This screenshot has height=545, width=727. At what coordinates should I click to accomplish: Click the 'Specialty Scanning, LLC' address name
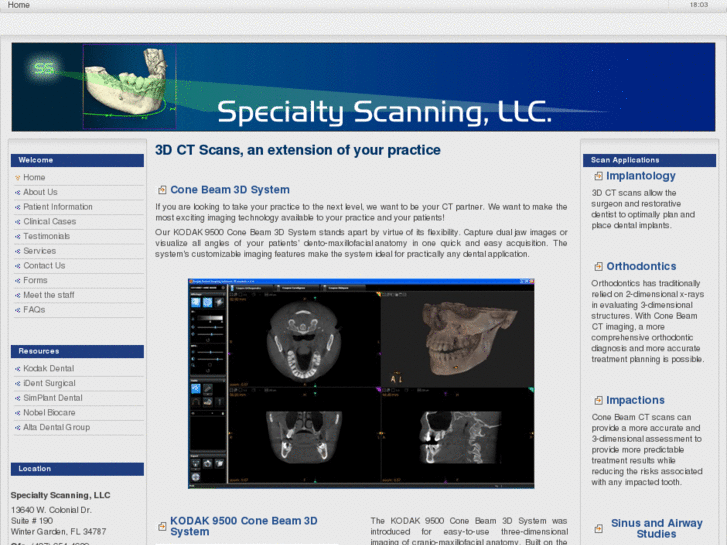point(60,495)
